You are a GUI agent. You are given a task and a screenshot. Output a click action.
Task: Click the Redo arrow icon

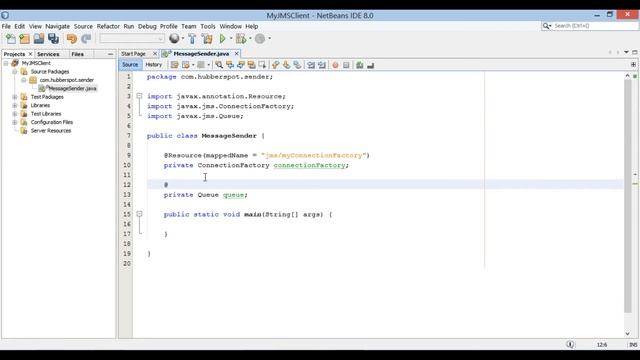click(x=86, y=39)
